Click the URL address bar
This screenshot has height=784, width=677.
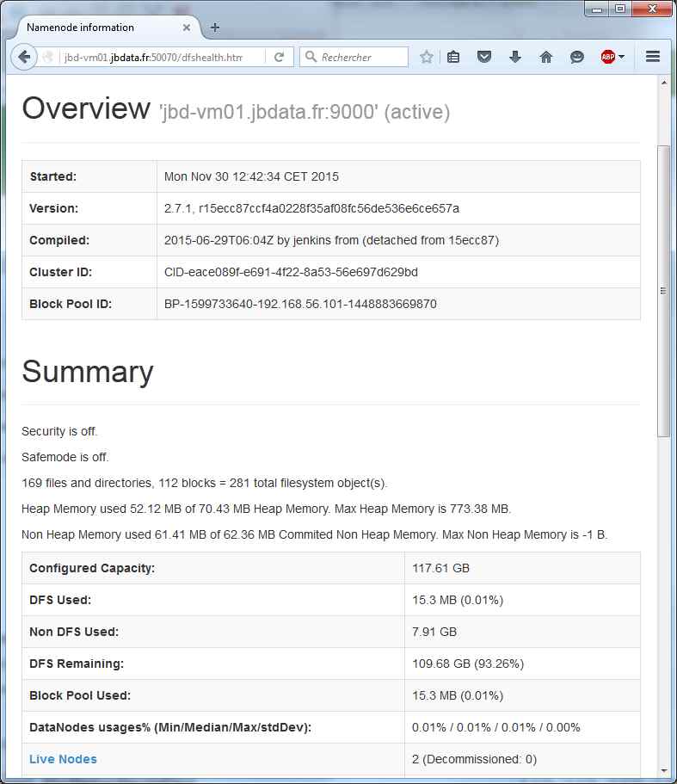pyautogui.click(x=163, y=57)
